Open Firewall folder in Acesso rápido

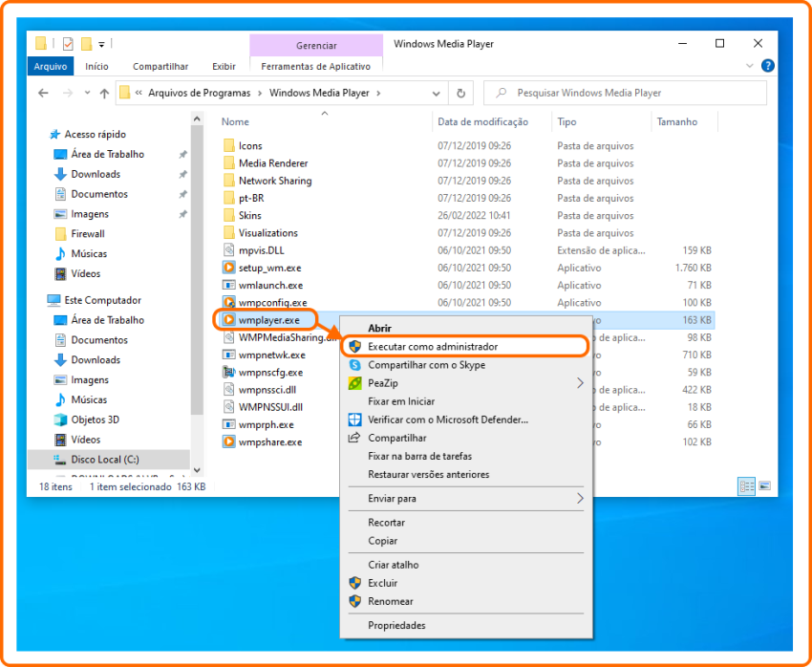(88, 233)
